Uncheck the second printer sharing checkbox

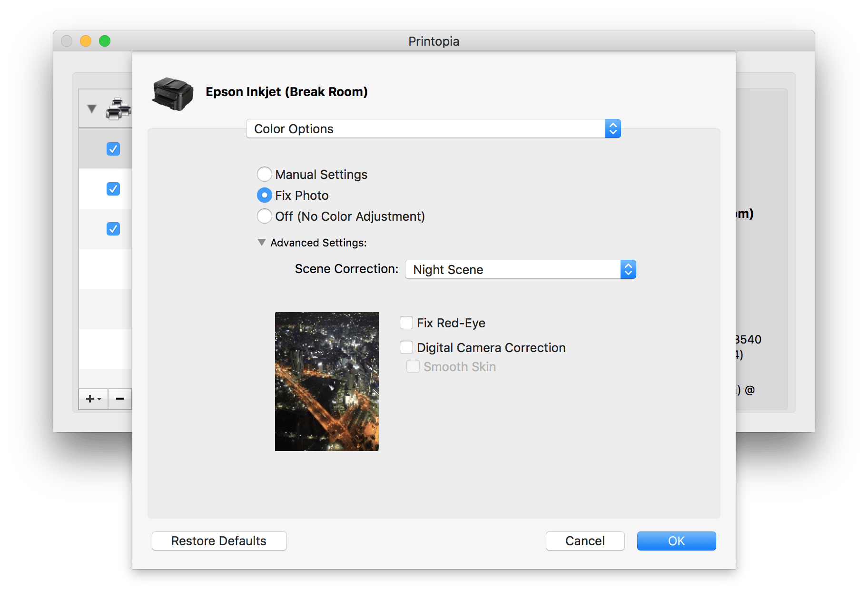(x=113, y=189)
